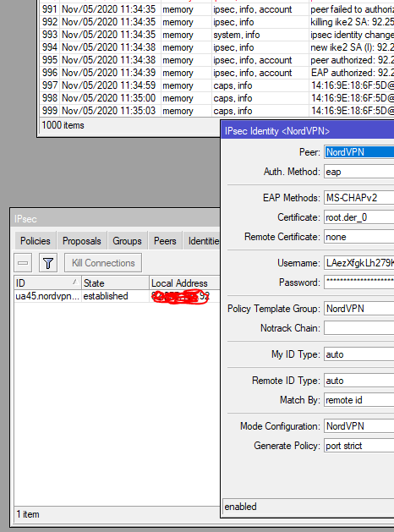Open the My ID Type field

(359, 354)
